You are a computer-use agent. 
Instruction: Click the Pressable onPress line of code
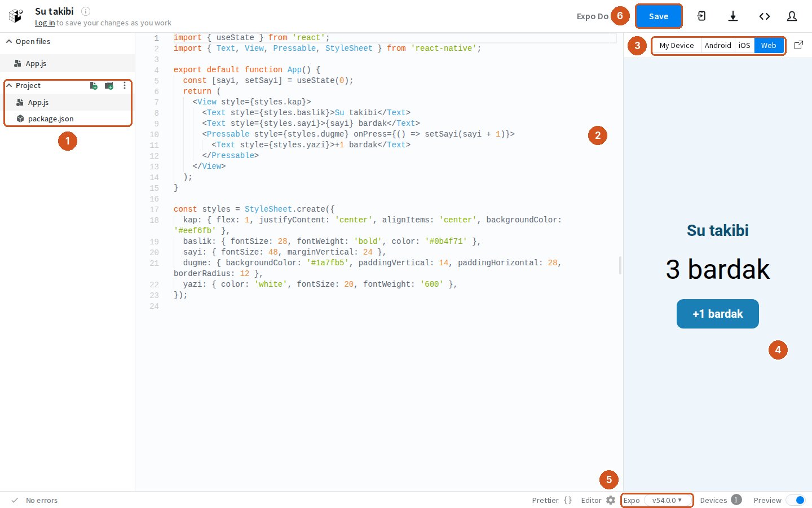(x=359, y=134)
